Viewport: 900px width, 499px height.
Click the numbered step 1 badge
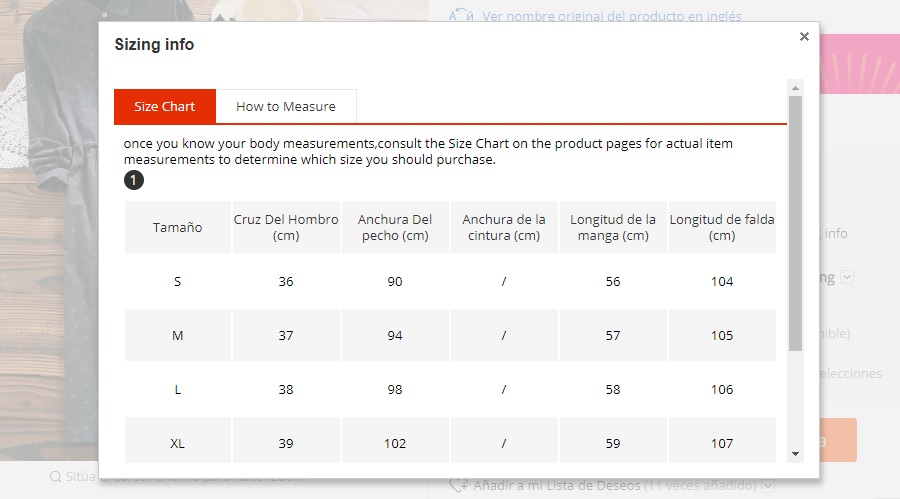pos(134,180)
